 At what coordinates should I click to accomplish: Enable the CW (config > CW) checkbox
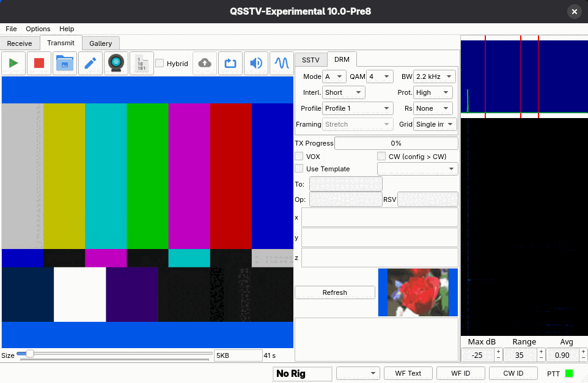pyautogui.click(x=381, y=156)
